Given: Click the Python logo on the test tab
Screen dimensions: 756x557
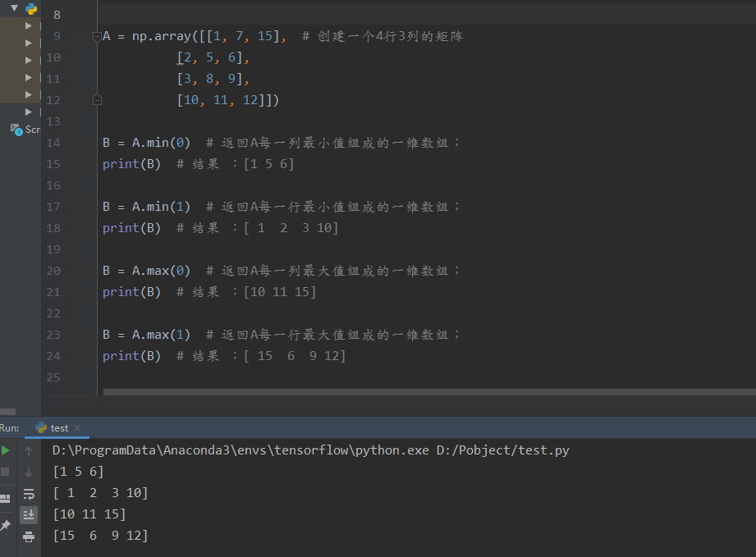Looking at the screenshot, I should tap(41, 427).
